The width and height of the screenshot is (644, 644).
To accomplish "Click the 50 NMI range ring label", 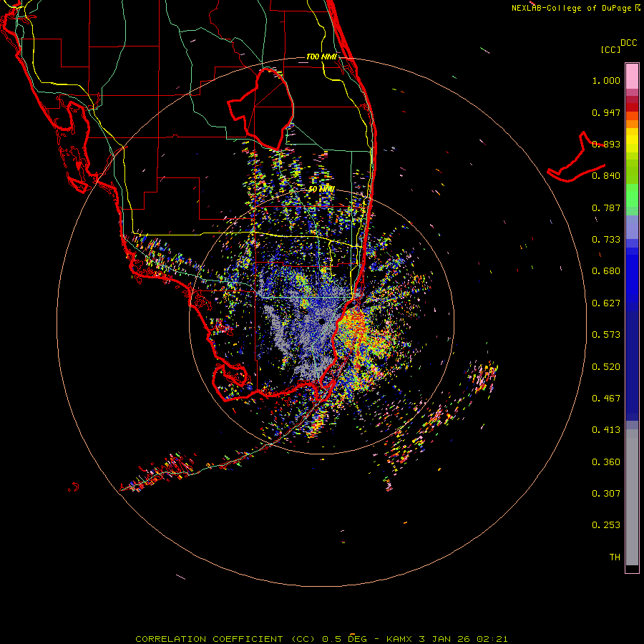I will pyautogui.click(x=321, y=190).
